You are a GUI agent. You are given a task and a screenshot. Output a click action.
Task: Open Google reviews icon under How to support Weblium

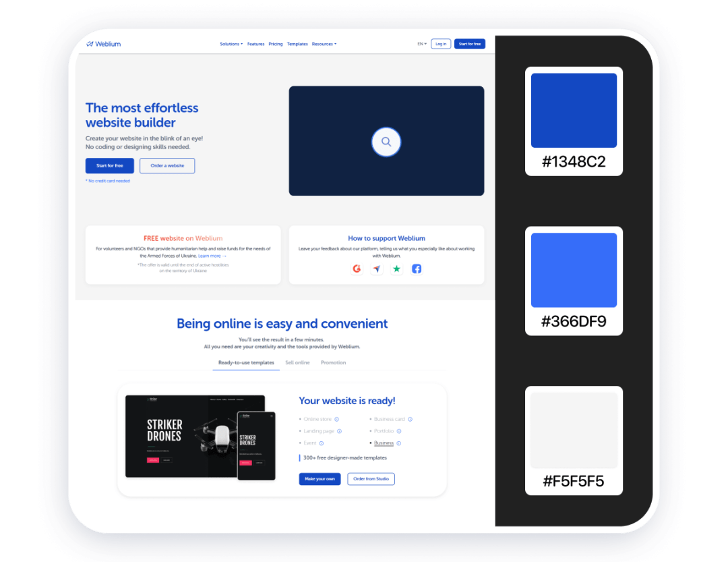[x=357, y=269]
